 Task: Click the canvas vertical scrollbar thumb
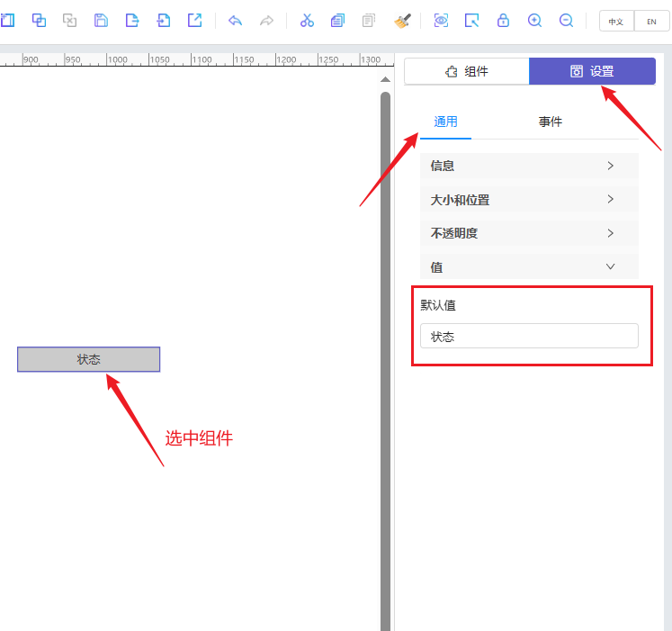(x=385, y=360)
